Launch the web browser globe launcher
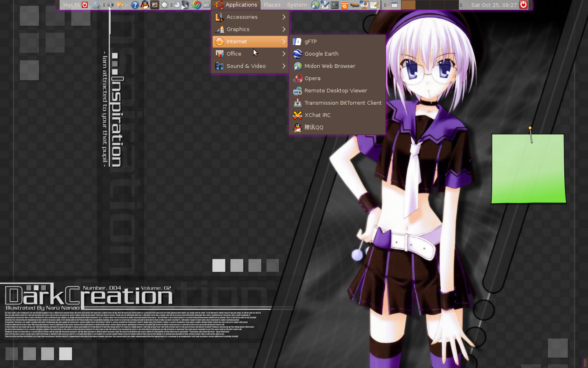588x368 pixels. click(x=315, y=5)
